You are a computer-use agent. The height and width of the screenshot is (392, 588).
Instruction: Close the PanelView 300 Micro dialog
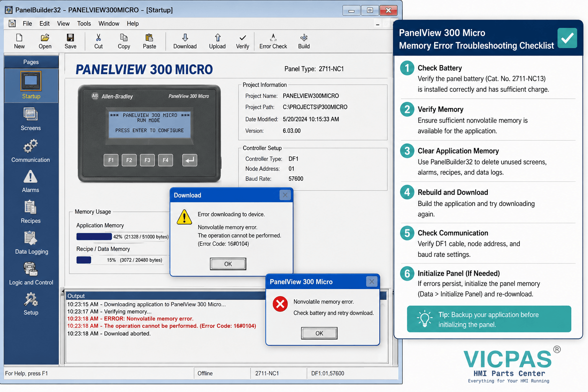(x=372, y=282)
